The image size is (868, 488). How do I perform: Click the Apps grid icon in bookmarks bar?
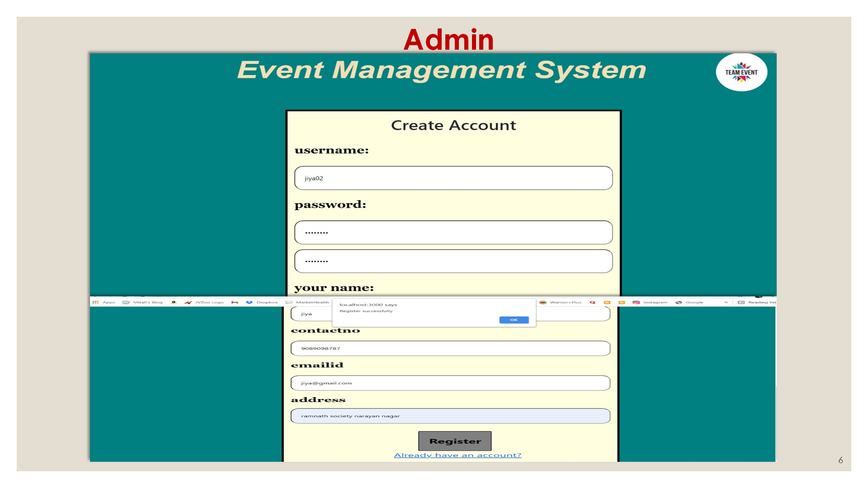click(95, 302)
